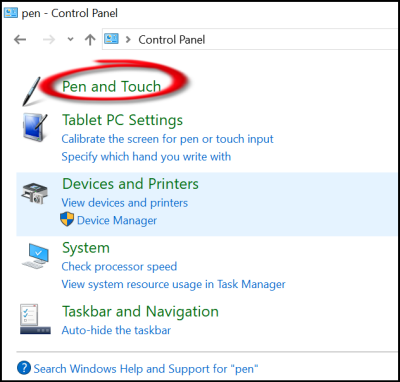Click the Device Manager shield icon
The image size is (400, 382).
[x=67, y=220]
